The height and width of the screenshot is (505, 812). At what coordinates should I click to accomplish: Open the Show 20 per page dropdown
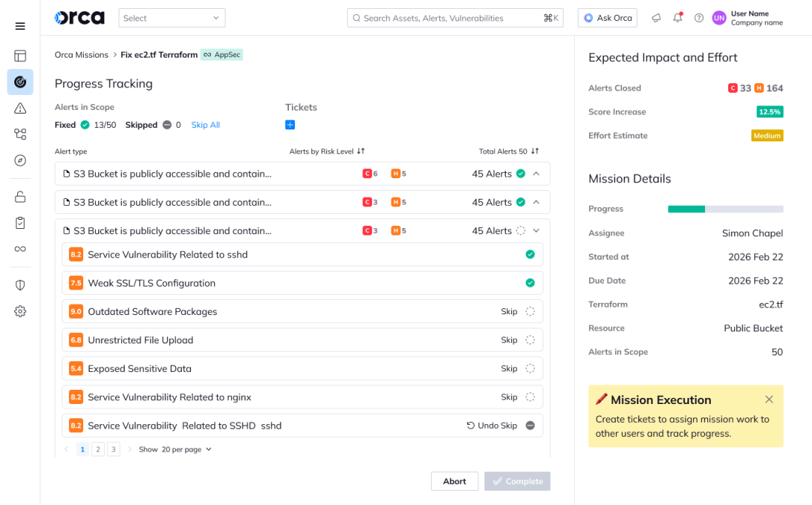(174, 449)
